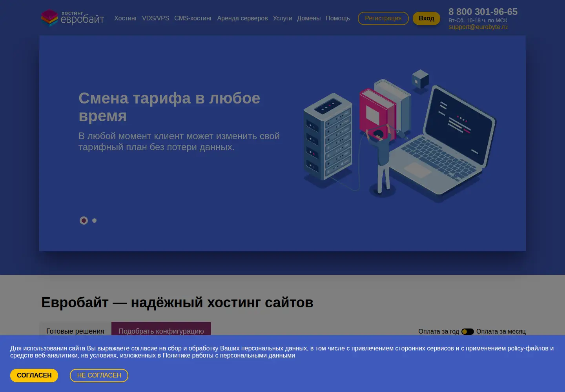Click the Смена тарифа в любое время heading
Screen dimensions: 565x392
[169, 107]
